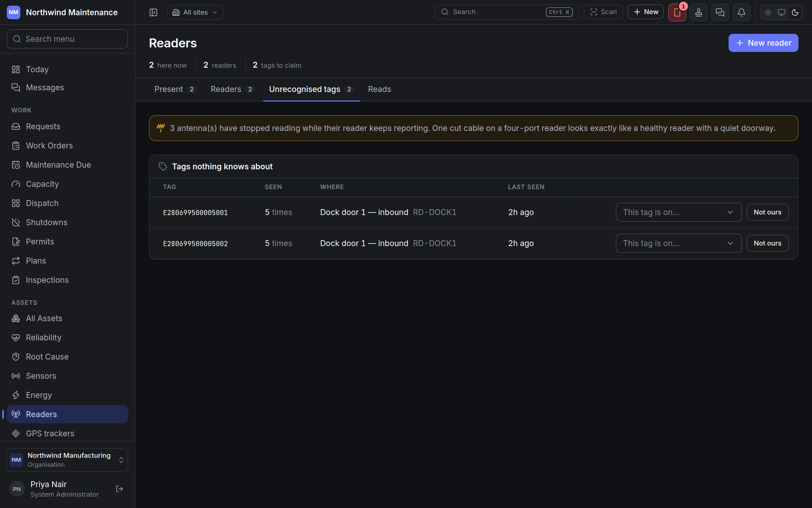Switch to system theme monitor icon

[782, 12]
